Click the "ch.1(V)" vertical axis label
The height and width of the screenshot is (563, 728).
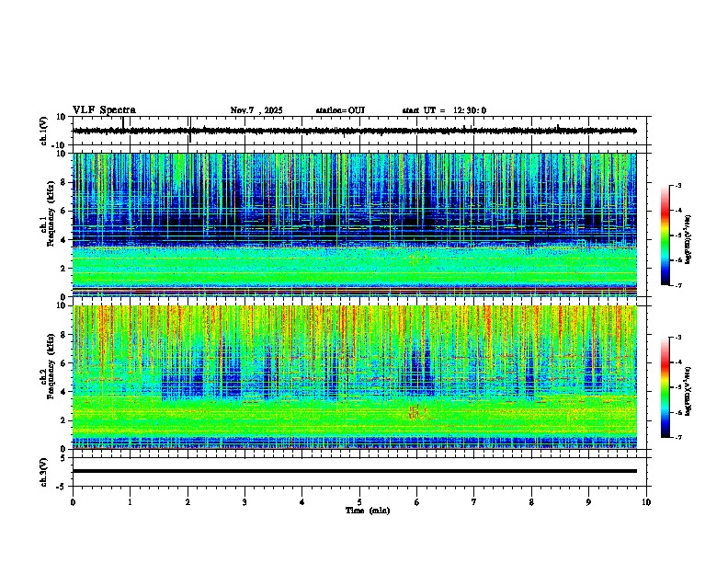(44, 131)
